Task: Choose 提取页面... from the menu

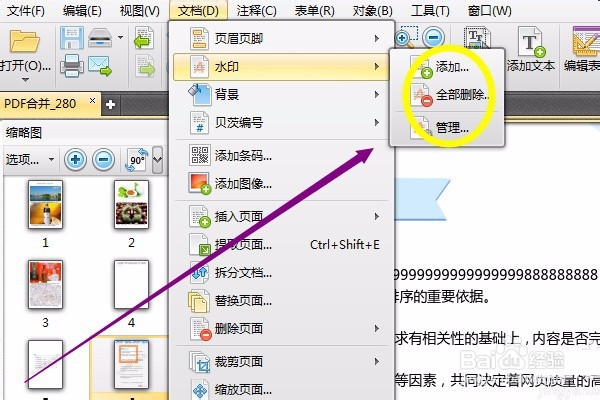Action: tap(284, 244)
